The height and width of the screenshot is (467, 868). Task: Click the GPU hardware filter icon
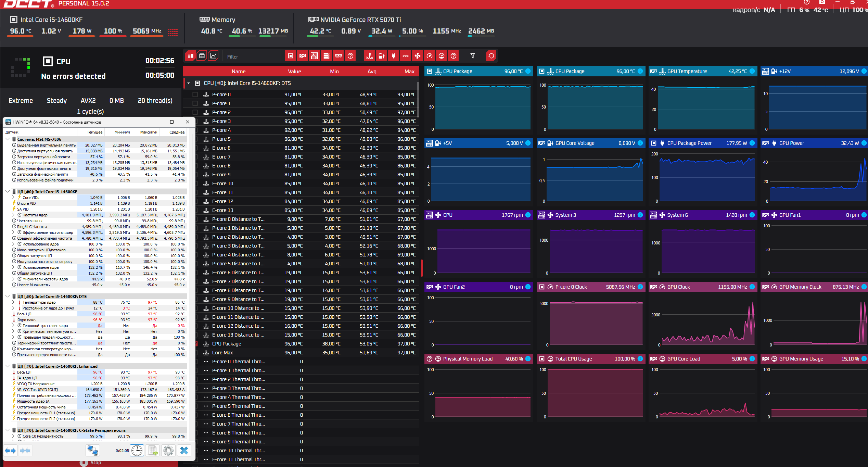(x=303, y=56)
